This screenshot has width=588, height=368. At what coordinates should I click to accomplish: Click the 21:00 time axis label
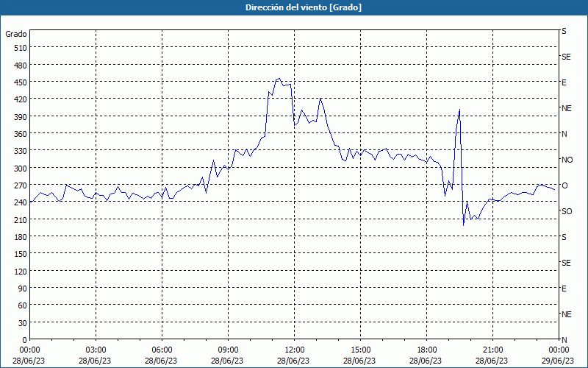click(x=492, y=350)
